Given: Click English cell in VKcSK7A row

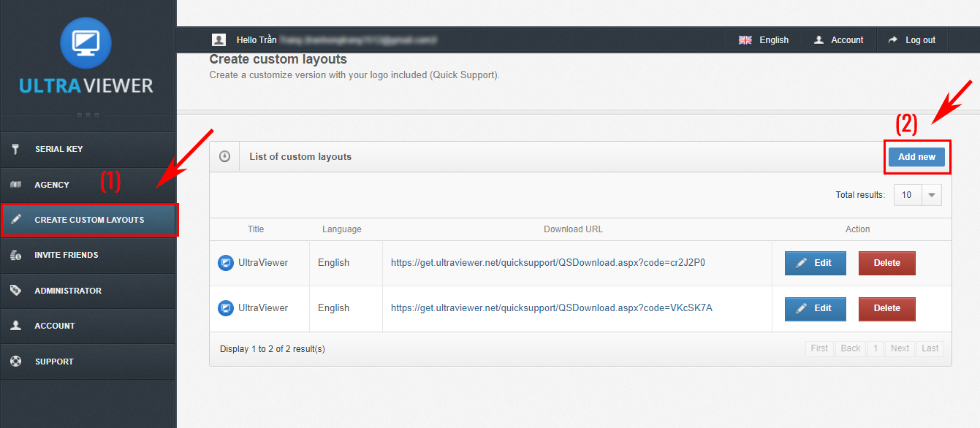Looking at the screenshot, I should 334,308.
